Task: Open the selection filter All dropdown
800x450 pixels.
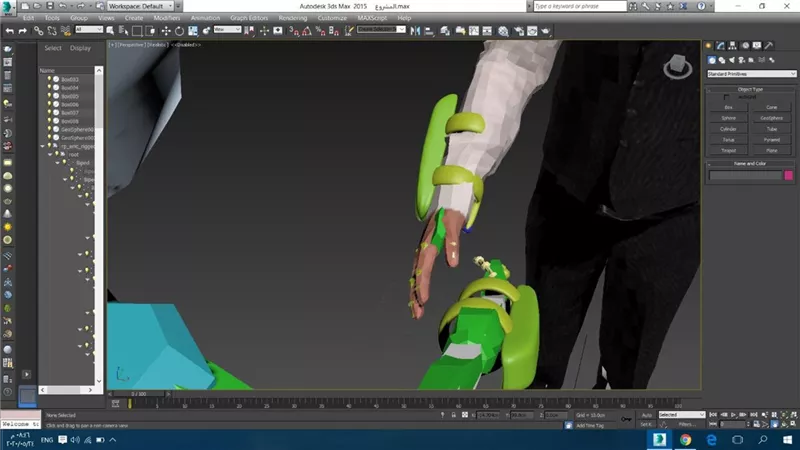Action: tap(89, 30)
